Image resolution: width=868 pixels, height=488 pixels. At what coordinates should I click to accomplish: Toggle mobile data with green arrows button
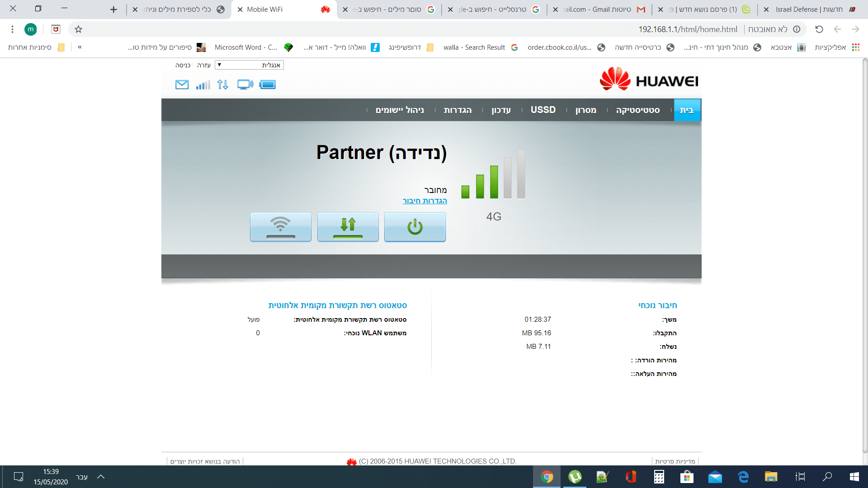tap(348, 227)
